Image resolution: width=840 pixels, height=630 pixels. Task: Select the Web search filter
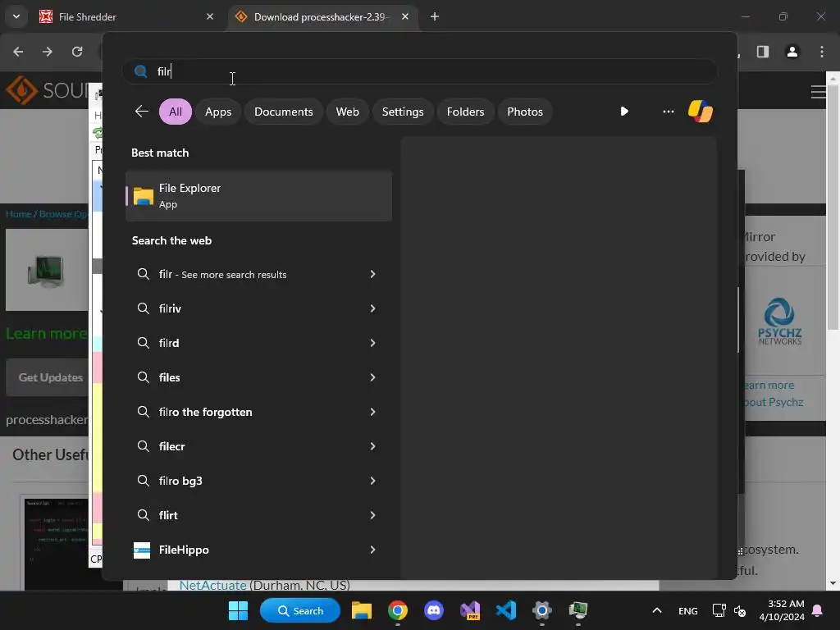point(347,112)
